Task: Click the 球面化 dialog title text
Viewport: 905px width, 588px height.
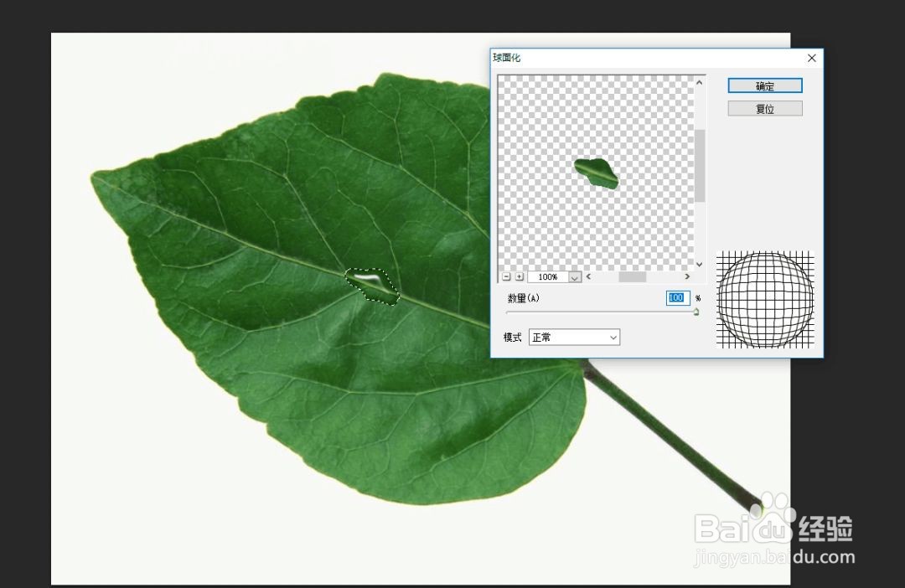Action: pyautogui.click(x=507, y=58)
